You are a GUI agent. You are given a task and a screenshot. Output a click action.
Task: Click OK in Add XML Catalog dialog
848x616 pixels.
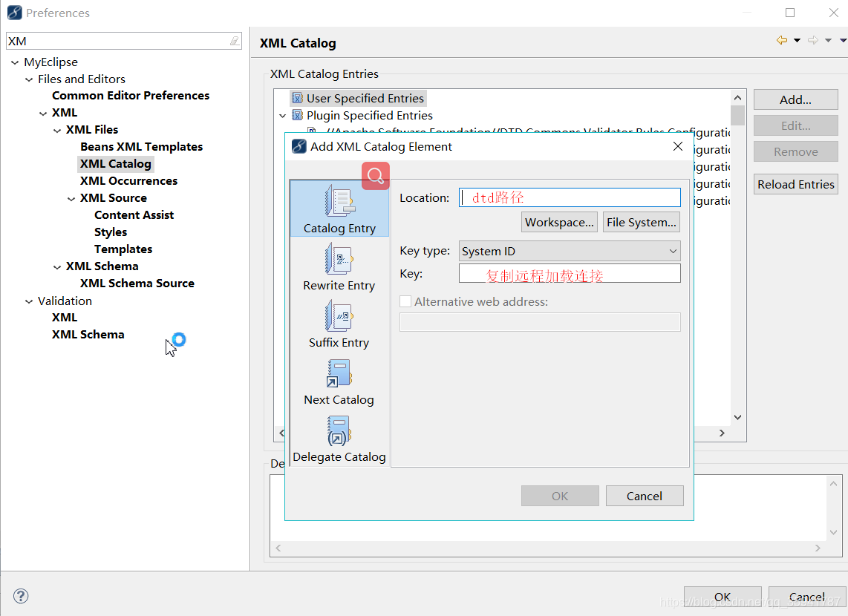point(560,496)
